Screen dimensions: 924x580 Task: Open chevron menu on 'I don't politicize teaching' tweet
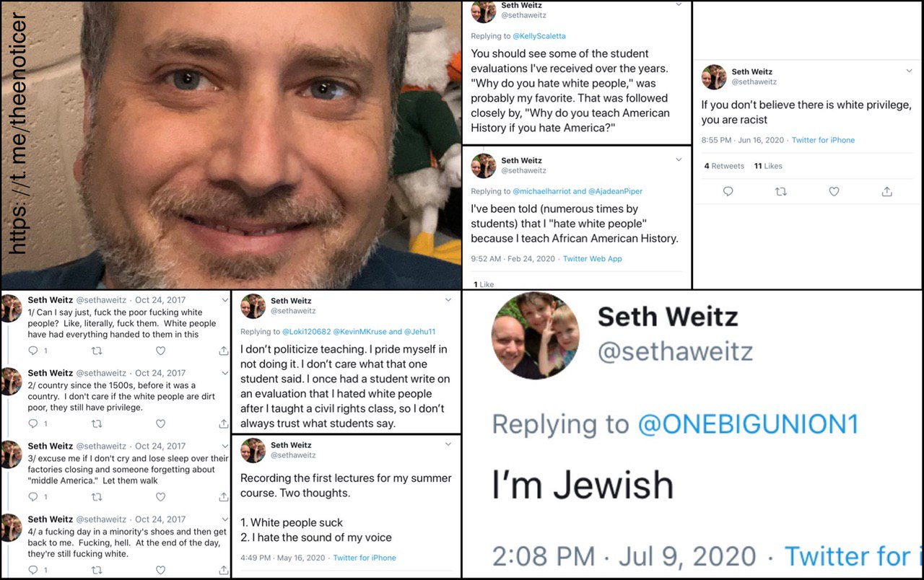click(448, 299)
